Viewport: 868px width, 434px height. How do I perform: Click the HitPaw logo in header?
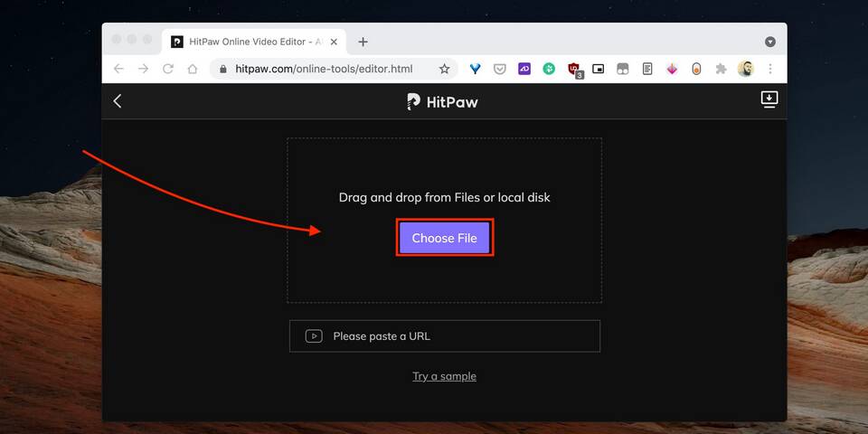[x=442, y=102]
